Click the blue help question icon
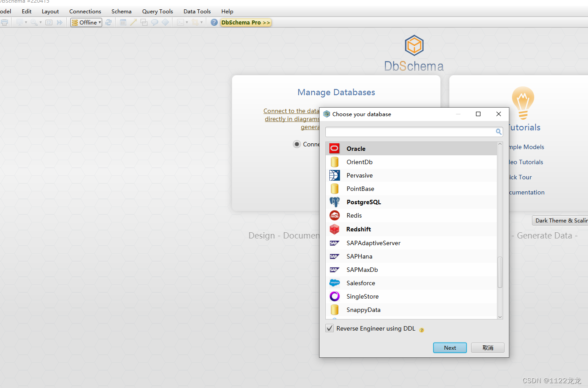The height and width of the screenshot is (388, 588). point(214,22)
